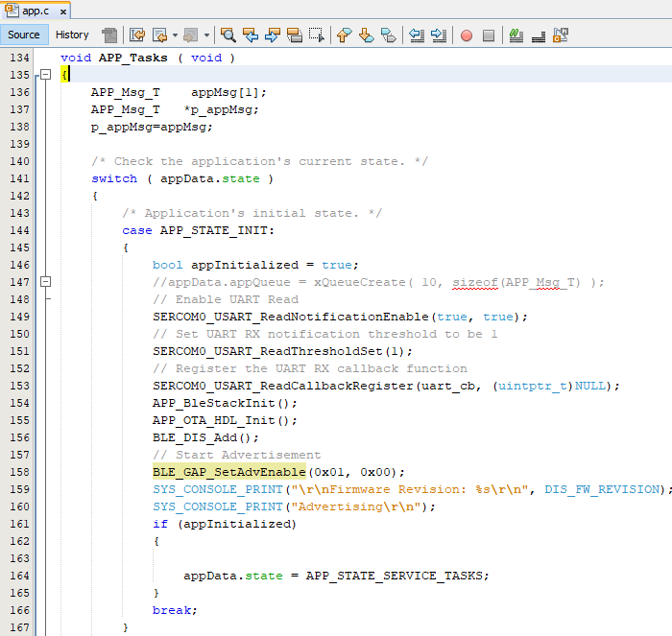672x636 pixels.
Task: Shift the current line right
Action: [x=439, y=35]
